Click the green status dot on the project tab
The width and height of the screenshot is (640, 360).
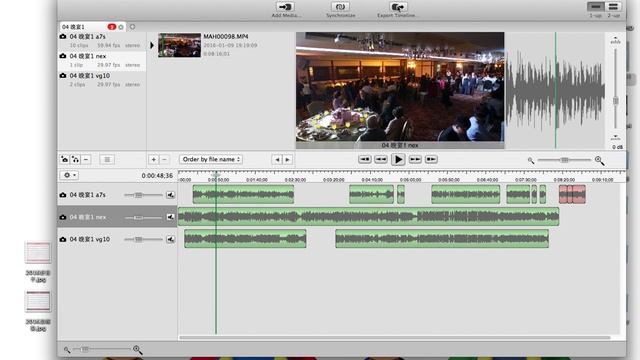[x=121, y=27]
